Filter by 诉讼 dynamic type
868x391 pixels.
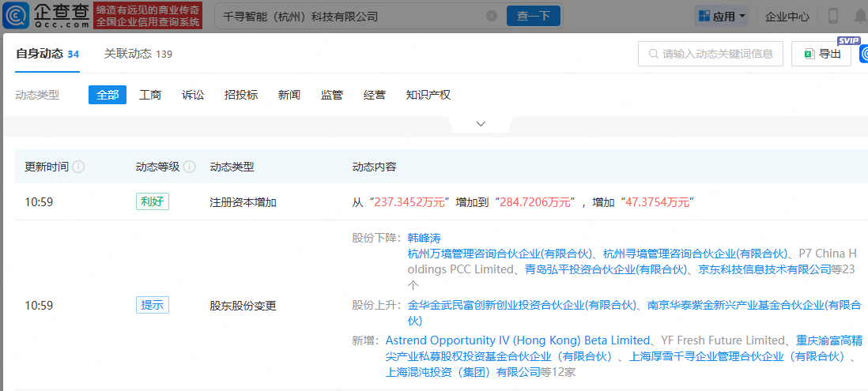click(x=193, y=95)
